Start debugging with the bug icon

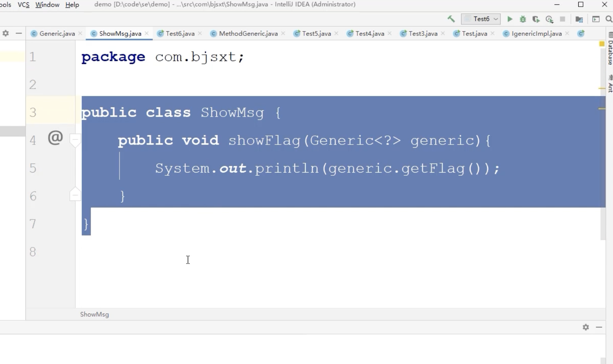(523, 19)
